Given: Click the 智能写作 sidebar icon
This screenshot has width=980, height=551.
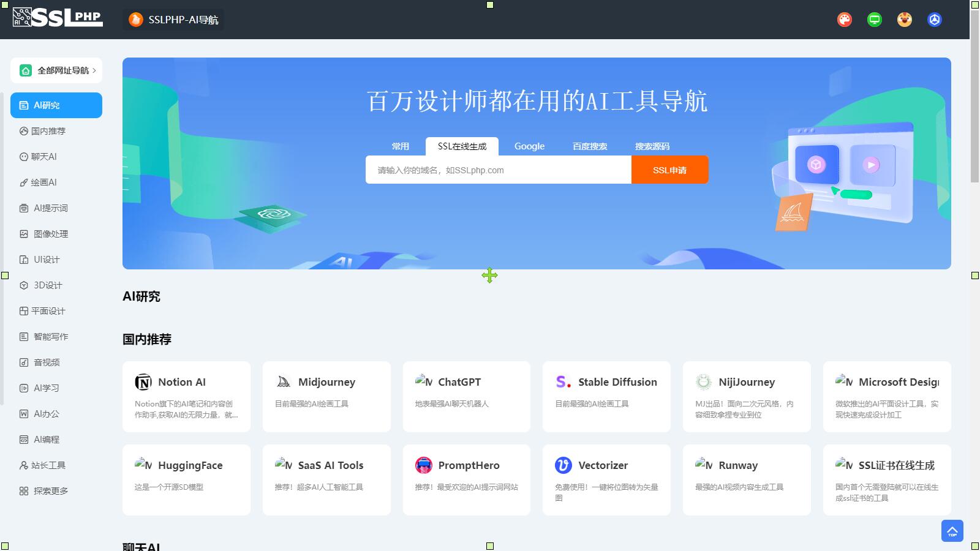Looking at the screenshot, I should pos(24,337).
